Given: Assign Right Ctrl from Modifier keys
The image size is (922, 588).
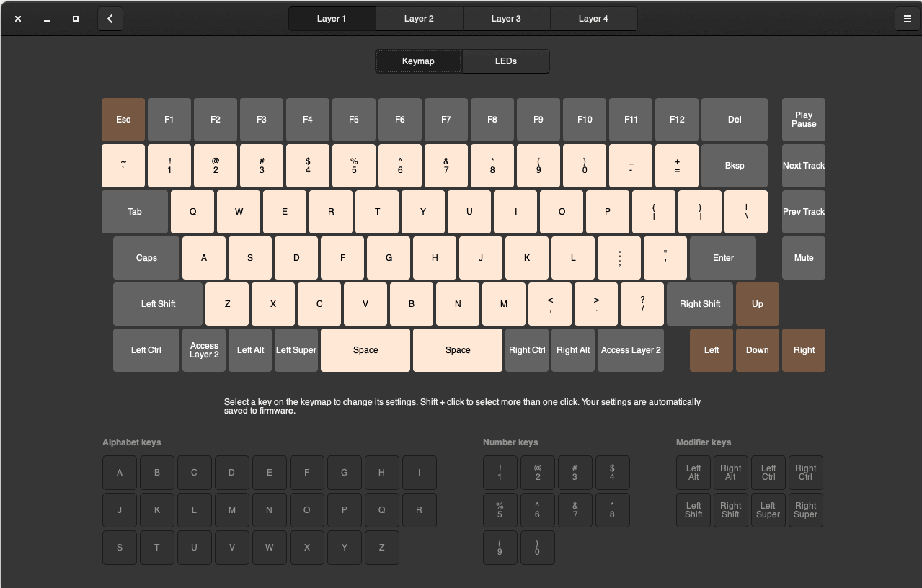Looking at the screenshot, I should [805, 472].
